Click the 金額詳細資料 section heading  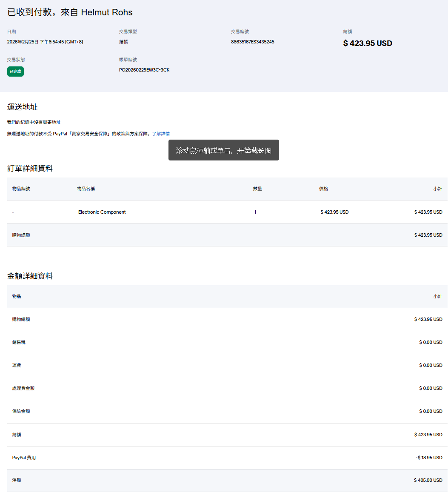pyautogui.click(x=30, y=276)
